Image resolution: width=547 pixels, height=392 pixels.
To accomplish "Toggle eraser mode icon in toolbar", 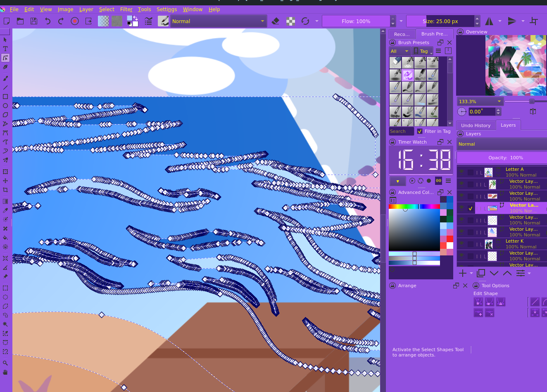I will (276, 21).
